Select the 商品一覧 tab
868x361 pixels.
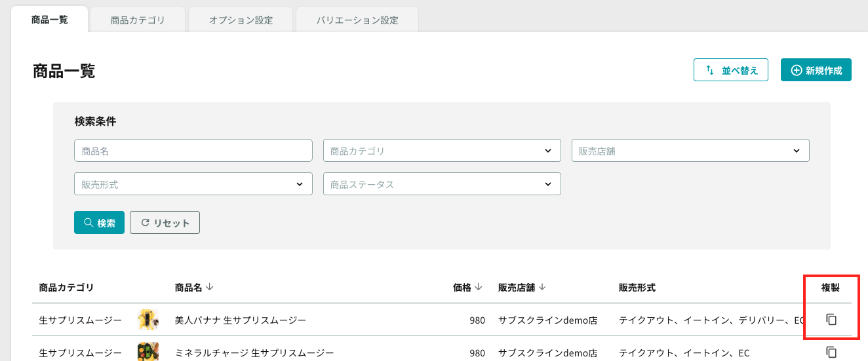(50, 20)
